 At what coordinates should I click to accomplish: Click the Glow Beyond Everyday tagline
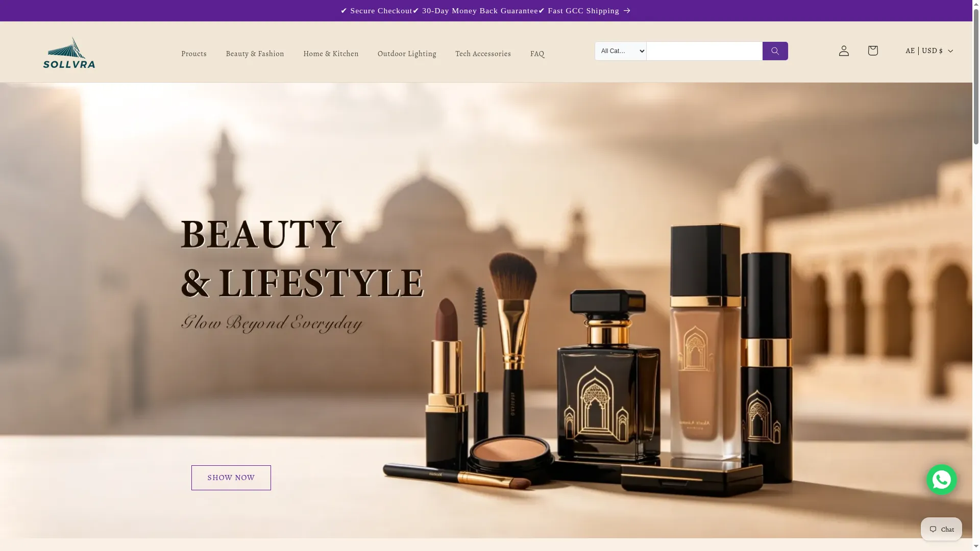tap(272, 323)
